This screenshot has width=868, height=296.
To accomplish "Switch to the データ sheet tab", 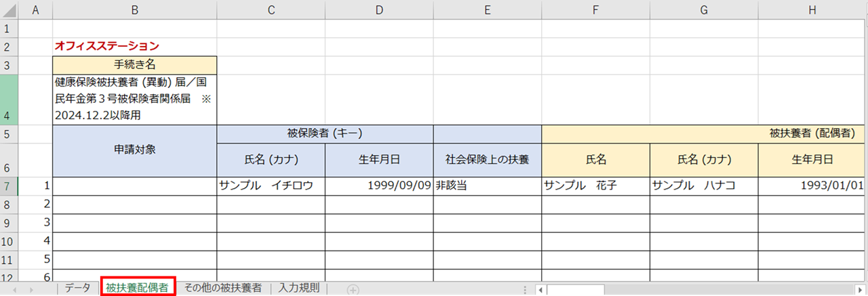I will click(x=77, y=288).
